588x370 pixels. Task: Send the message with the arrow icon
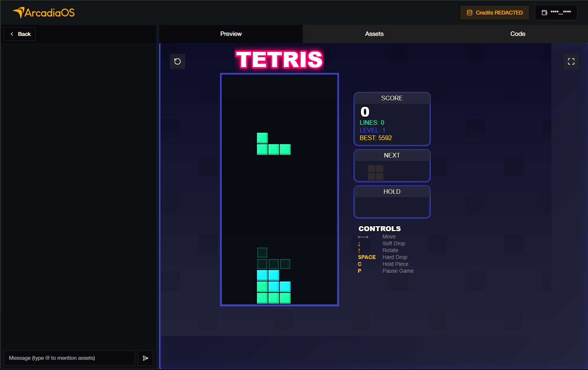pos(145,358)
